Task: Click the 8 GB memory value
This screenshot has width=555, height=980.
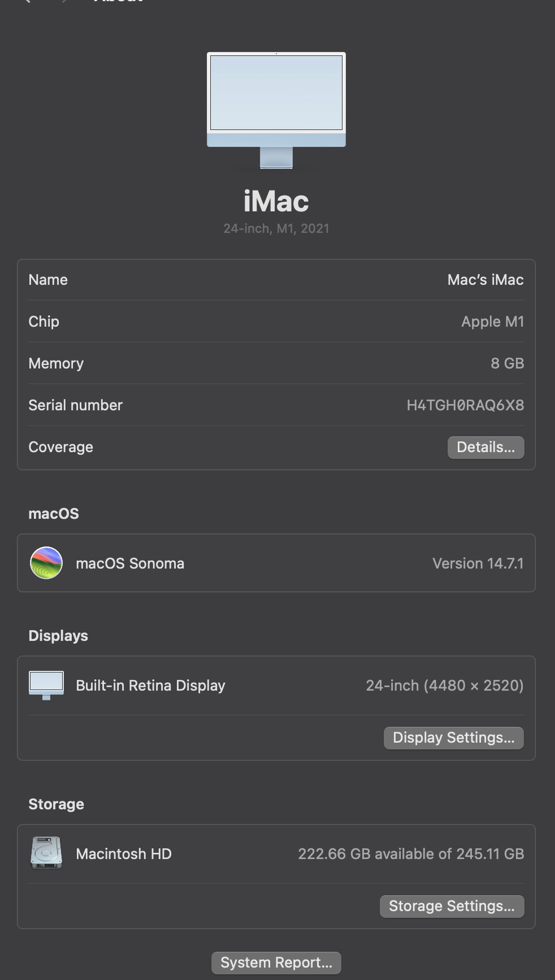Action: click(x=507, y=363)
